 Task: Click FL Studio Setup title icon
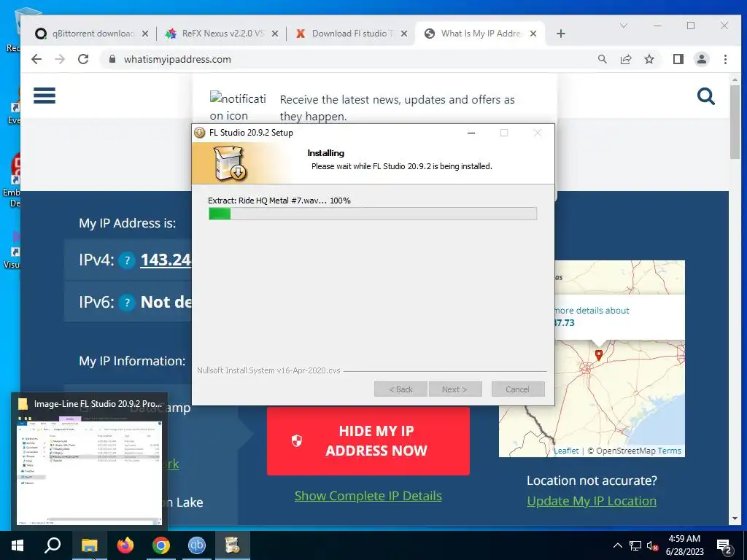tap(200, 133)
